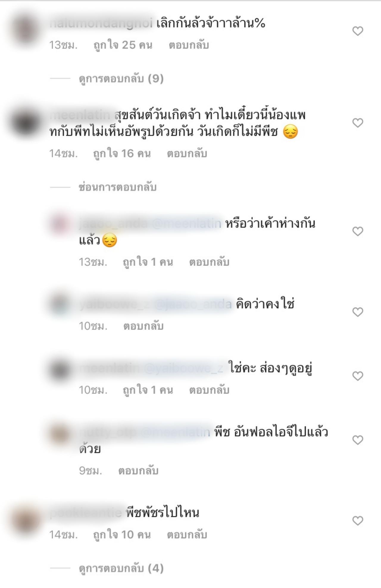Like the comment 'พีชพัชรไปไหน'
Viewport: 381px width, 588px height.
tap(357, 521)
